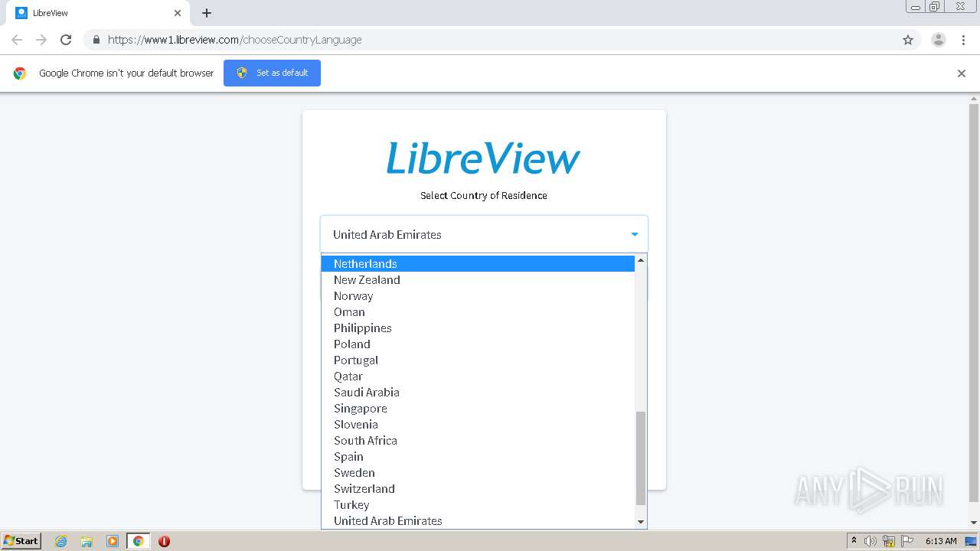Open the Action Center flag icon
This screenshot has height=551, width=980.
pos(907,541)
